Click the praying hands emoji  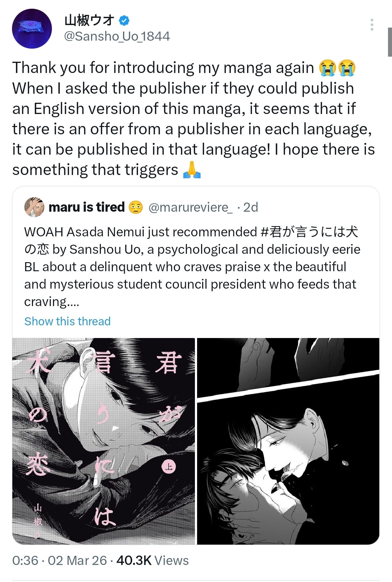[192, 170]
